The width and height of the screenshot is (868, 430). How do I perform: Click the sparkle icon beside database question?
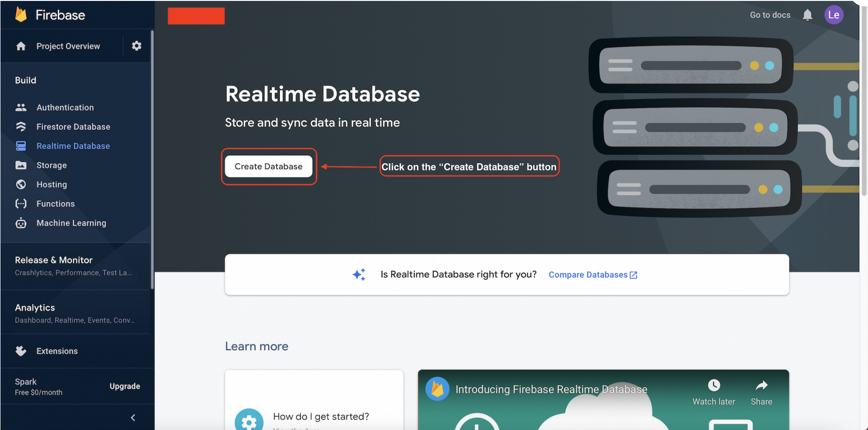tap(359, 274)
